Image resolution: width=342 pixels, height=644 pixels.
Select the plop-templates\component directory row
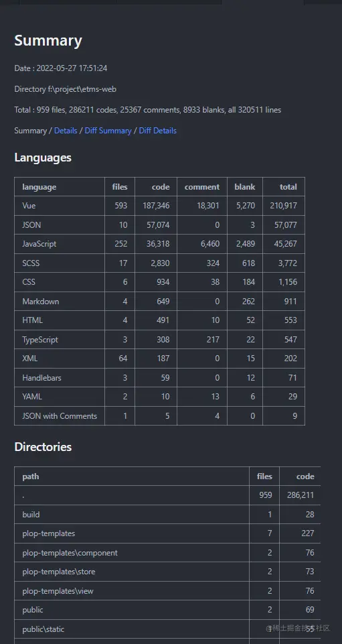pyautogui.click(x=167, y=553)
